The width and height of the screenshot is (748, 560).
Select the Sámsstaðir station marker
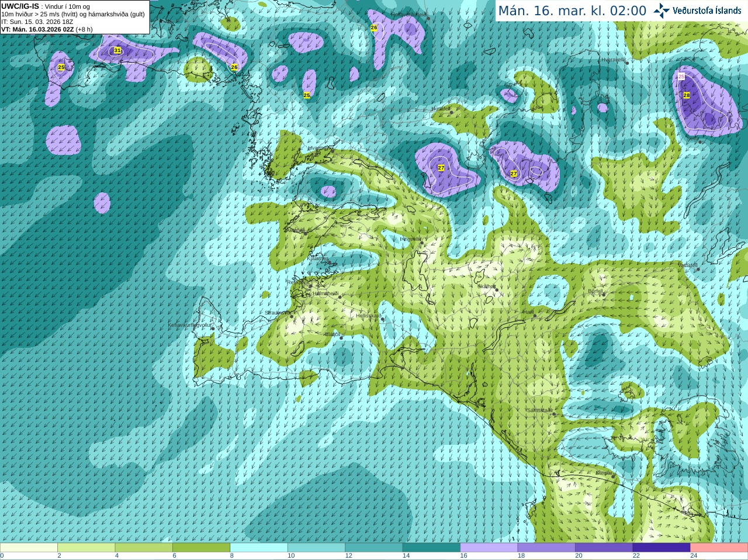click(554, 414)
